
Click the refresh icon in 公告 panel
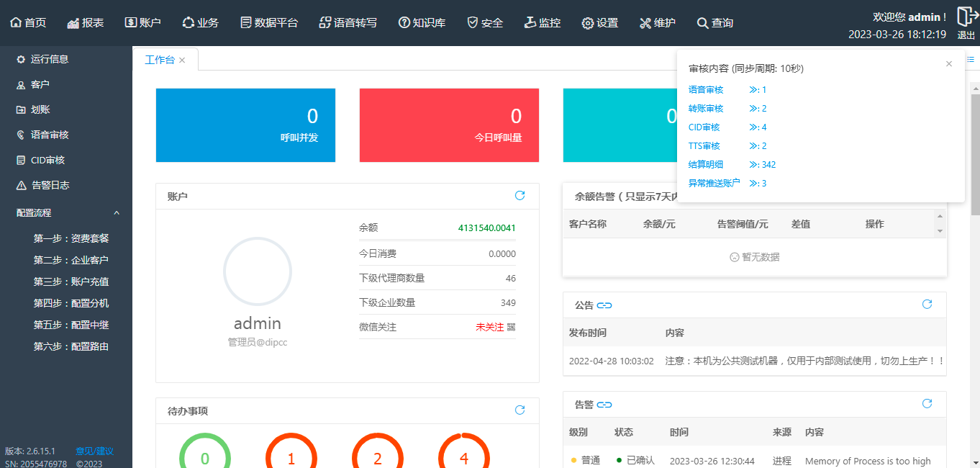click(927, 305)
